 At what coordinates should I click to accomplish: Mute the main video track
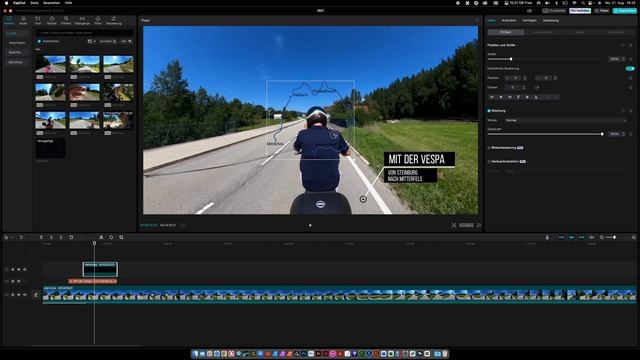(24, 295)
